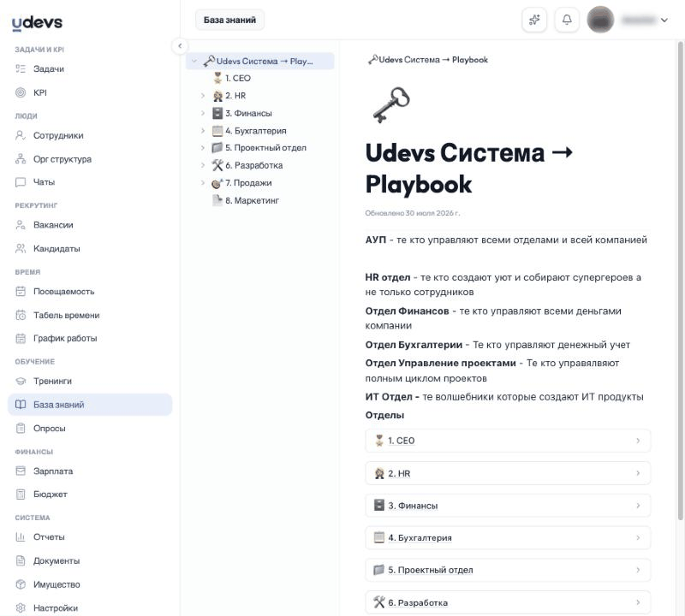Open notifications bell icon
685x616 pixels.
(x=567, y=20)
